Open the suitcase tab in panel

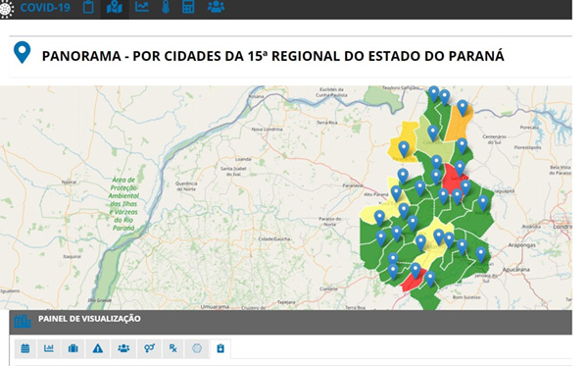tap(73, 348)
